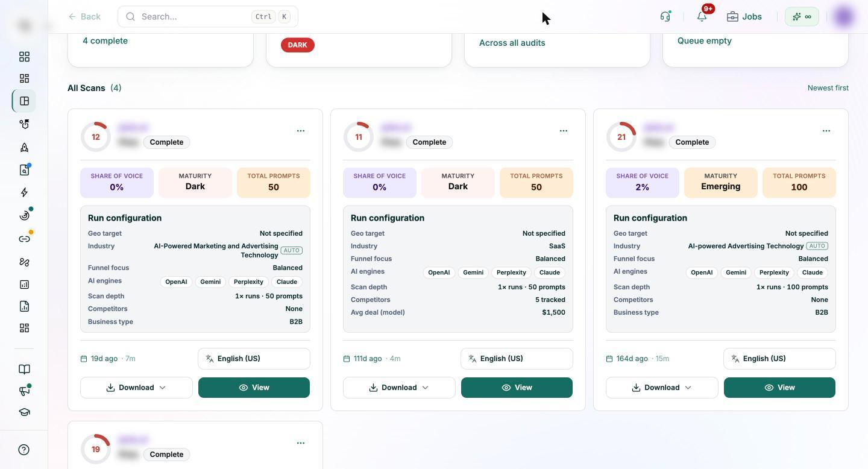Open the user avatar menu
The width and height of the screenshot is (868, 469).
coord(844,16)
